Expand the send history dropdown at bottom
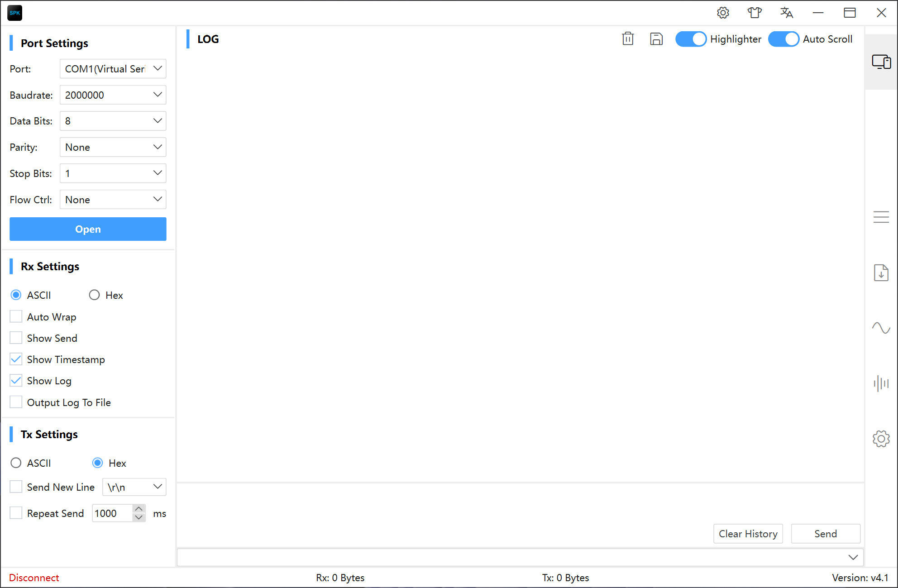This screenshot has height=588, width=898. [x=853, y=557]
